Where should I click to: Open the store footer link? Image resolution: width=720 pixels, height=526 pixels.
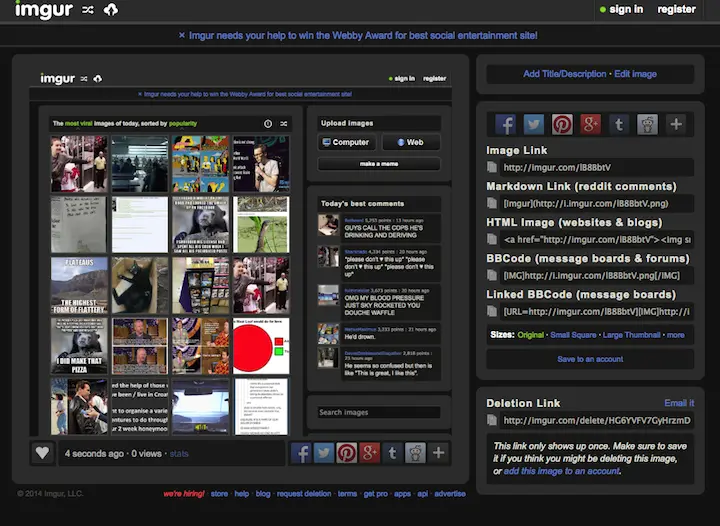[219, 494]
